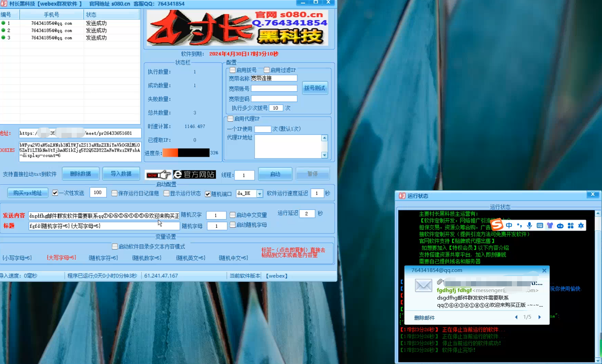Click the Sogou input method S logo
This screenshot has width=602, height=364.
click(497, 225)
